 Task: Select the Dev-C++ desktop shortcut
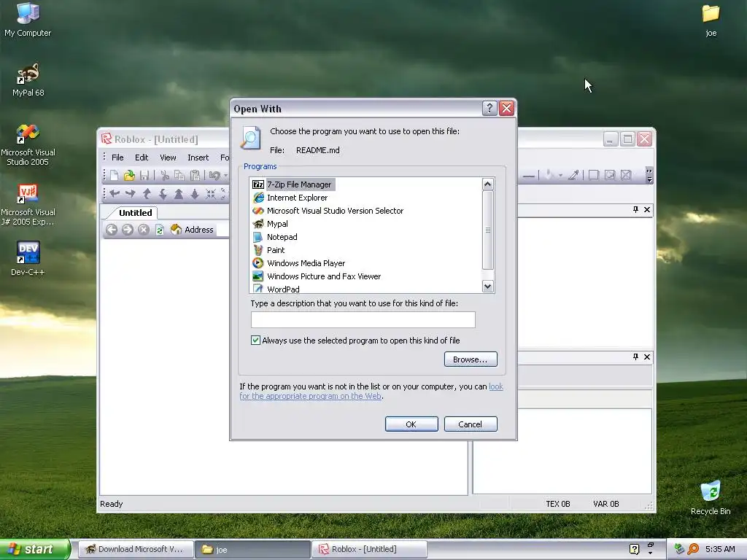click(28, 258)
